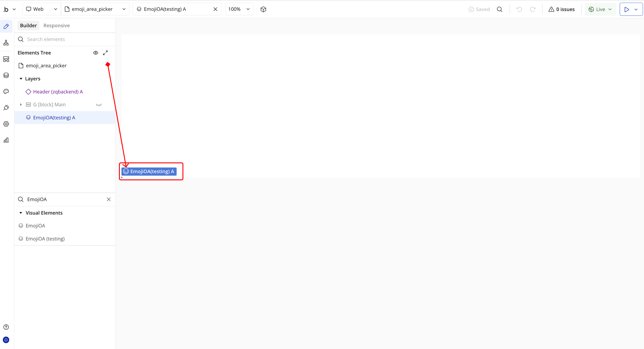The height and width of the screenshot is (349, 644).
Task: Collapse the Layers tree section
Action: 21,79
